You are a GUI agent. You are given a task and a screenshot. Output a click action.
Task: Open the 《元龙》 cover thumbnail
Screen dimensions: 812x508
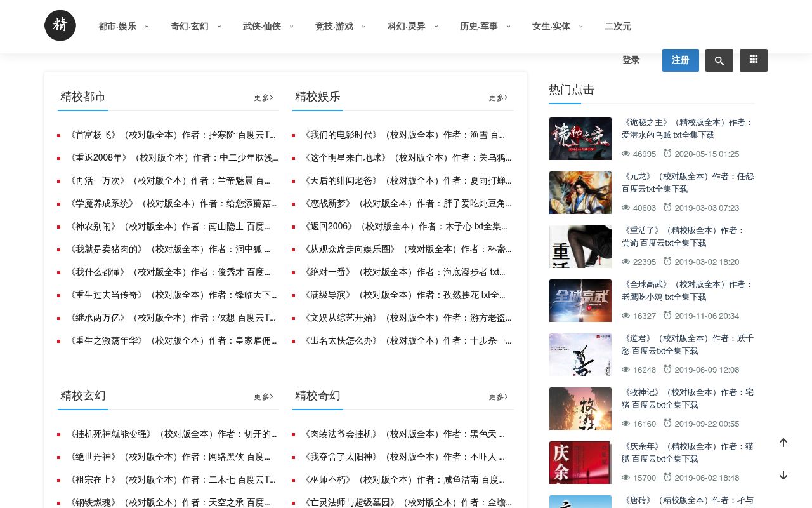[x=580, y=192]
